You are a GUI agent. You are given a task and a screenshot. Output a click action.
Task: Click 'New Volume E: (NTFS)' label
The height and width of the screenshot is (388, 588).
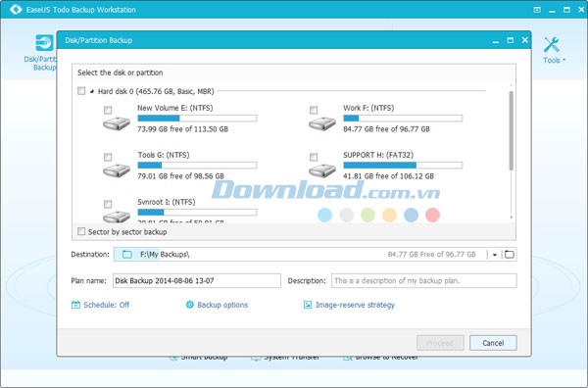pos(175,108)
